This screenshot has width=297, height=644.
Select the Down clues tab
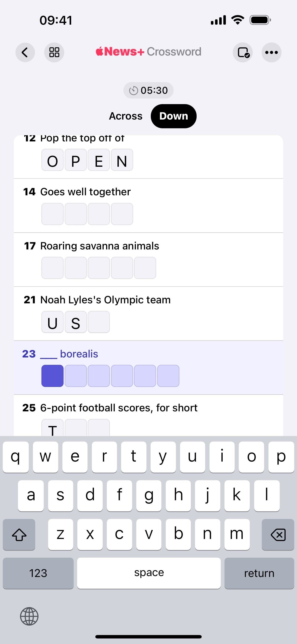[x=174, y=116]
